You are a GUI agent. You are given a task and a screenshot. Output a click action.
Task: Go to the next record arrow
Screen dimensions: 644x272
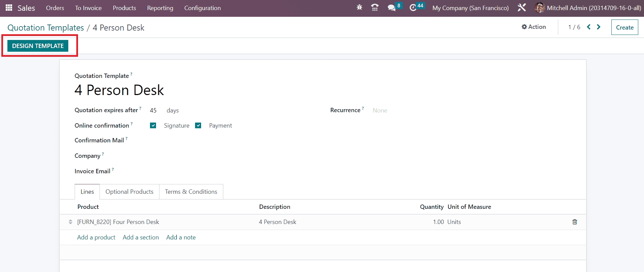pyautogui.click(x=599, y=27)
